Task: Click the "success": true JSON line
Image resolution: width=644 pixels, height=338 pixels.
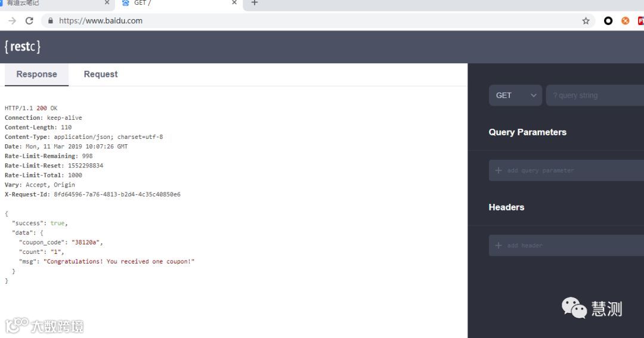Action: 40,223
